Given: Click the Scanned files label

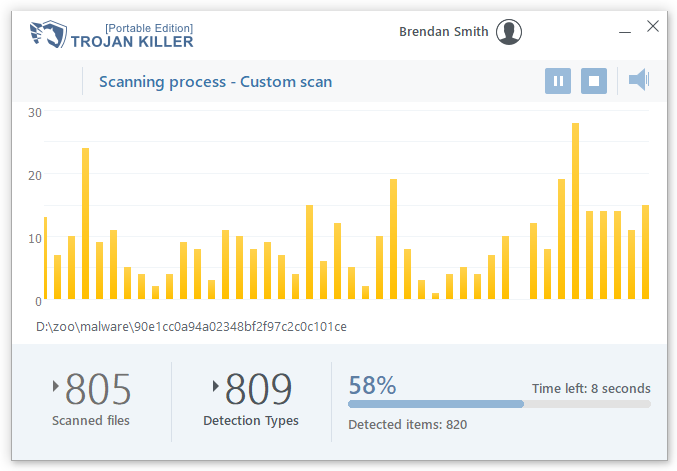Looking at the screenshot, I should pos(91,420).
